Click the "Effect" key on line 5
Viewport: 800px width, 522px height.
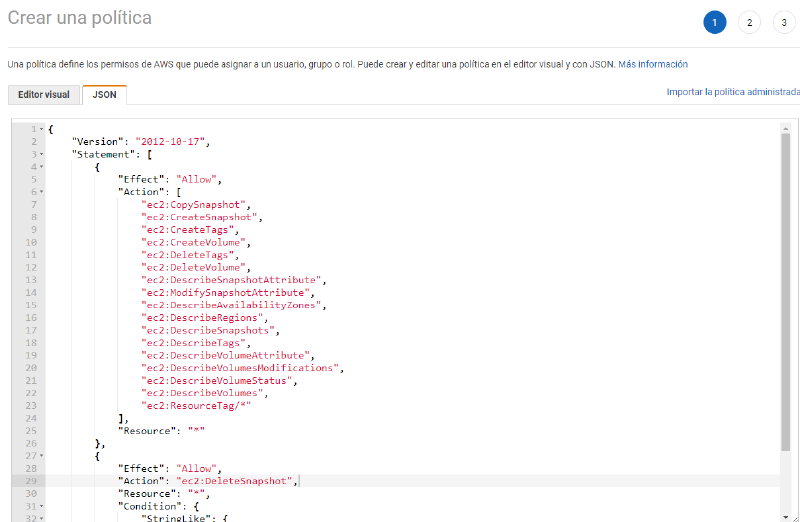(x=141, y=180)
